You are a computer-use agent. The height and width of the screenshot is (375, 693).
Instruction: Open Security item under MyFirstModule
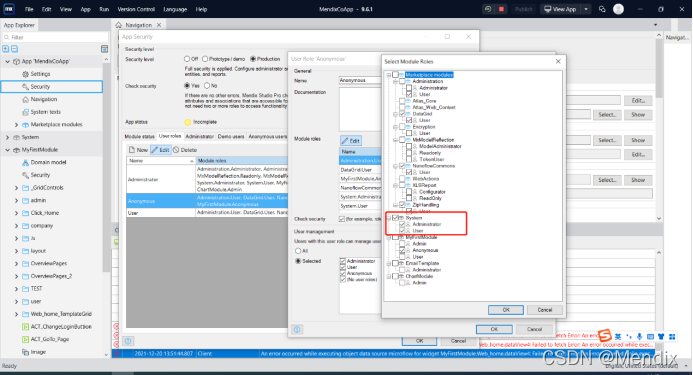point(37,175)
